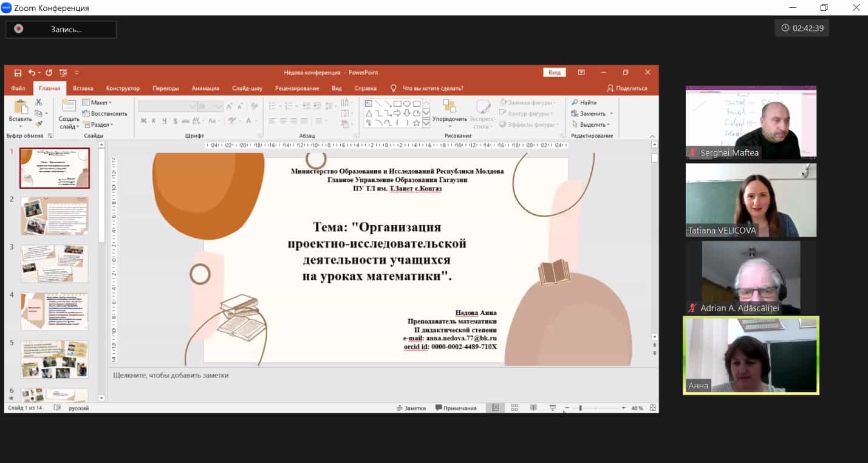Screen dimensions: 868x463
Task: Open reading view from status bar
Action: point(533,408)
